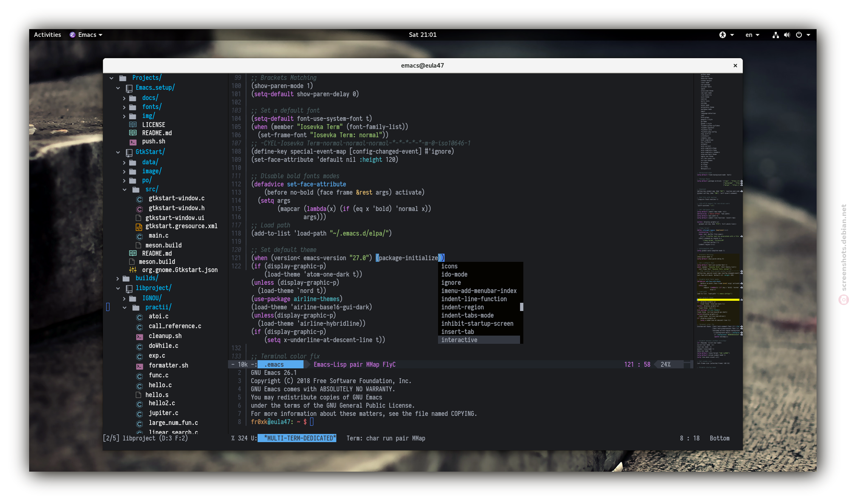Viewport: 849px width, 504px height.
Task: Expand the docs/ folder
Action: pyautogui.click(x=124, y=98)
